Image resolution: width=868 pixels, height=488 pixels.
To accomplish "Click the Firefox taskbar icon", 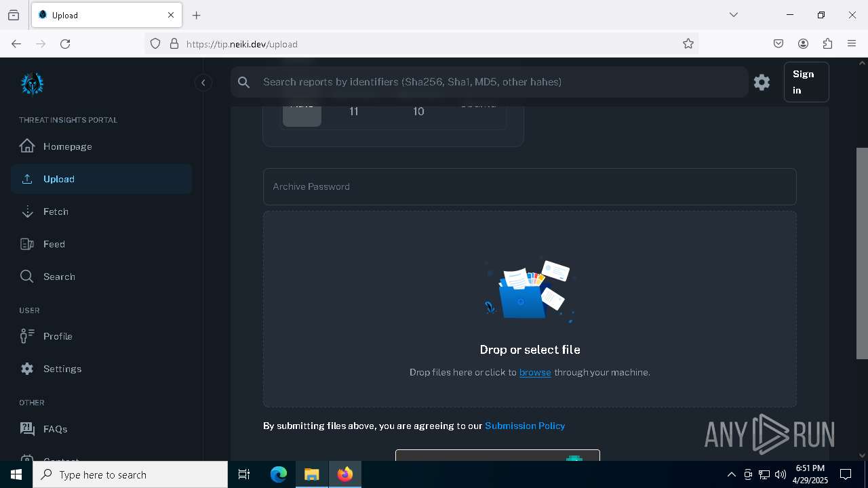I will (x=345, y=474).
